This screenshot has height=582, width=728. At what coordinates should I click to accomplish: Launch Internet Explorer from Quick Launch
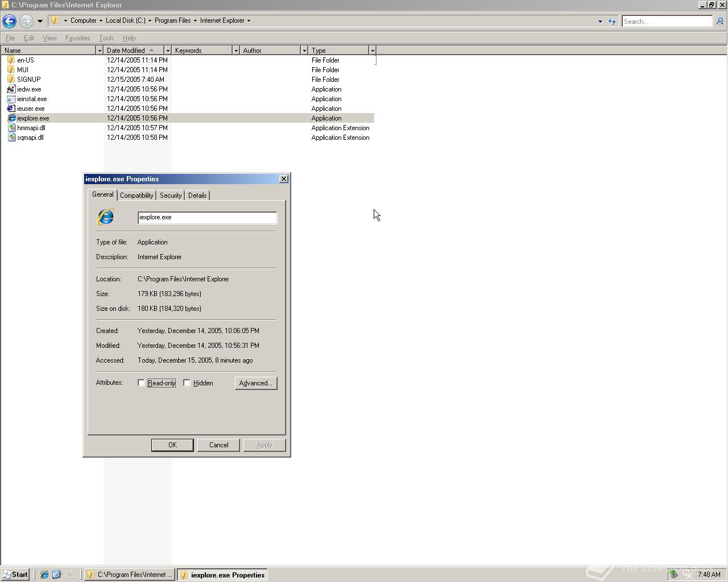(x=44, y=575)
